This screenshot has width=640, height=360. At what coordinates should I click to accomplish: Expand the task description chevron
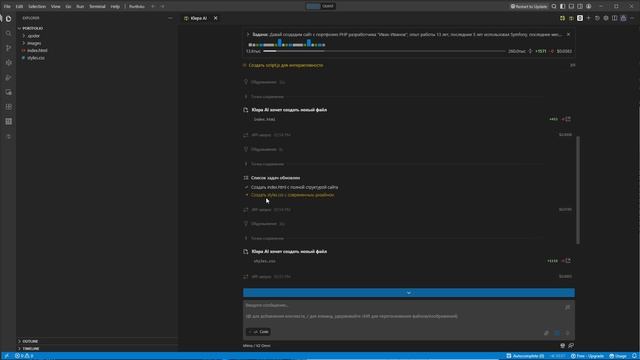pyautogui.click(x=248, y=34)
